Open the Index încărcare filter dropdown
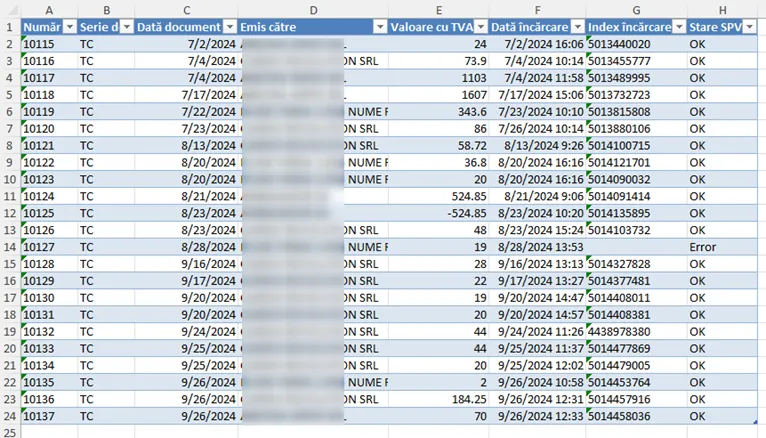The height and width of the screenshot is (438, 766). click(679, 27)
